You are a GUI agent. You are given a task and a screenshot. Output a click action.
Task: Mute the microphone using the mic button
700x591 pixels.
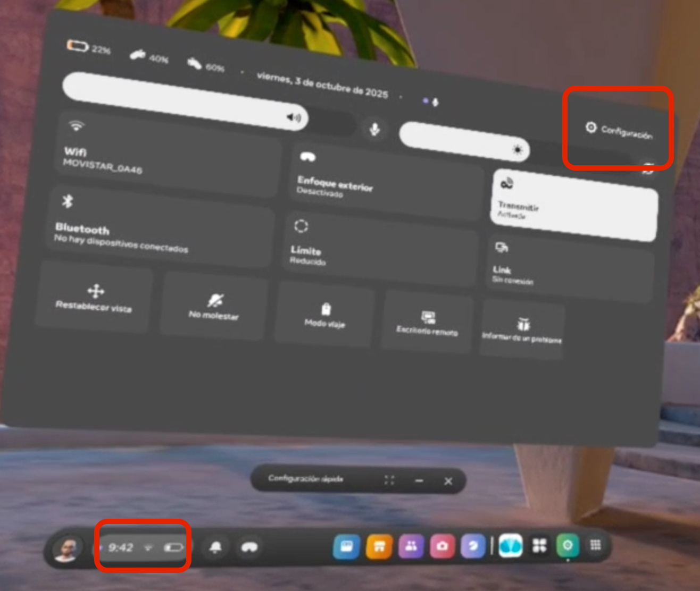[374, 129]
